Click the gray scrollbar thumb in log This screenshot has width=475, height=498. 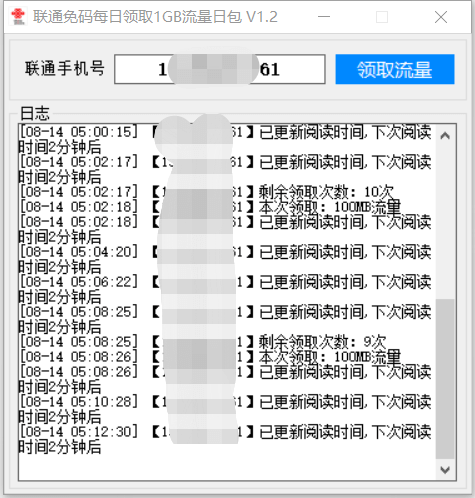[x=445, y=379]
